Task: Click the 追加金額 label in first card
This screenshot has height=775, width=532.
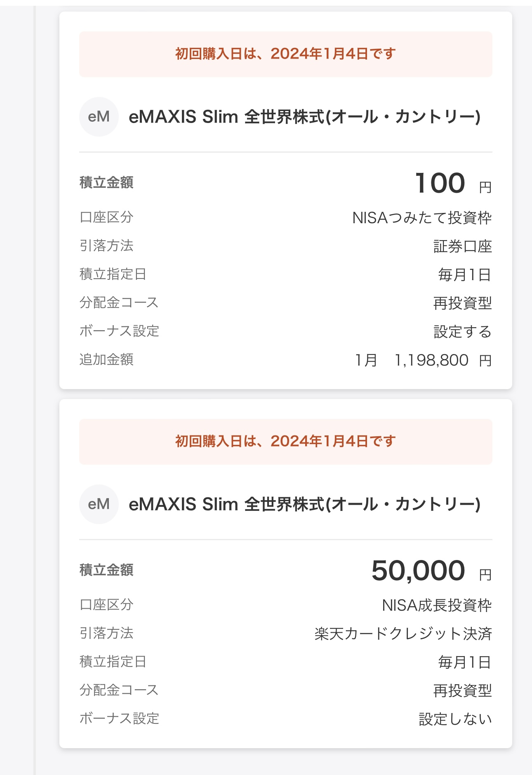Action: [x=106, y=359]
